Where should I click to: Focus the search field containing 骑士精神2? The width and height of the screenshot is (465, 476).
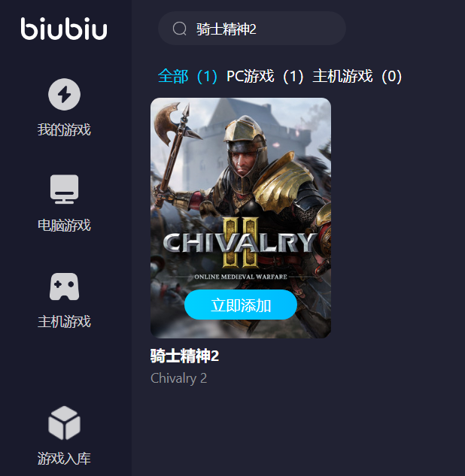click(x=252, y=29)
